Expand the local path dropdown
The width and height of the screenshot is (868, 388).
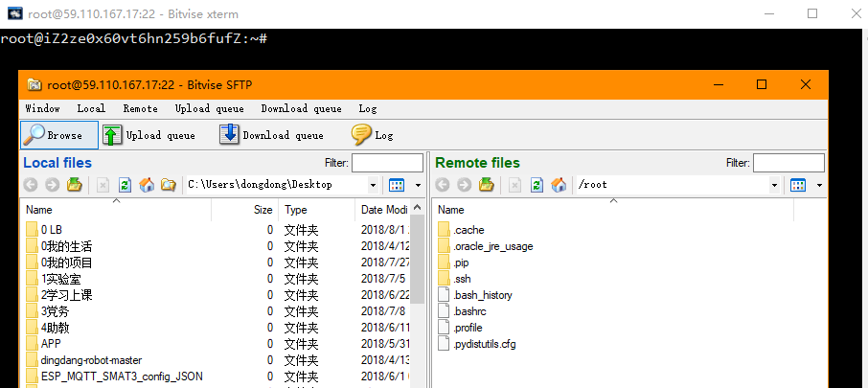point(373,185)
